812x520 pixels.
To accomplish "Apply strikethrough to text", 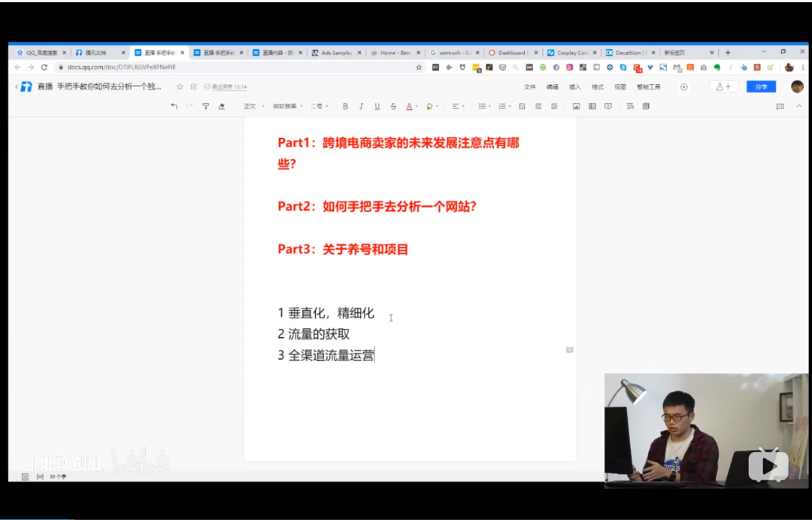I will (393, 107).
